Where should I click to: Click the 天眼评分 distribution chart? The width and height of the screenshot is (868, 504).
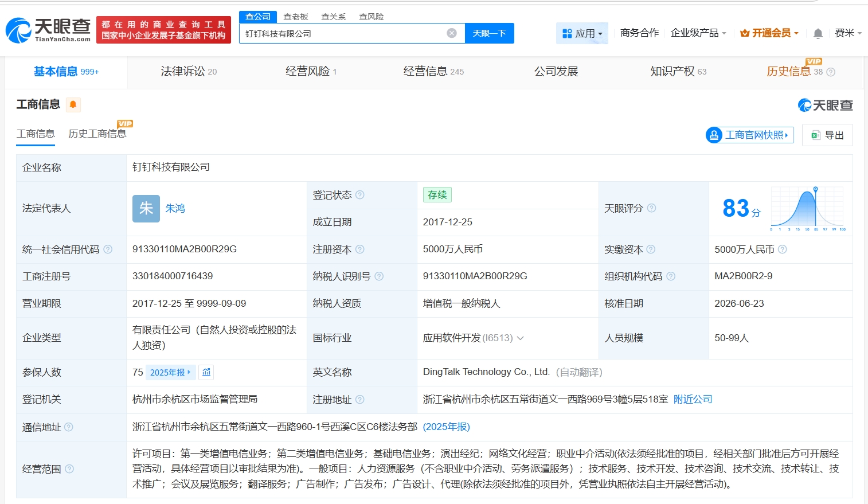click(808, 208)
